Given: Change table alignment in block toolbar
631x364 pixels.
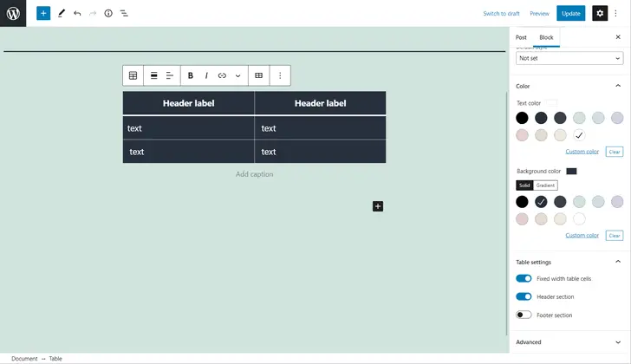Looking at the screenshot, I should click(153, 75).
